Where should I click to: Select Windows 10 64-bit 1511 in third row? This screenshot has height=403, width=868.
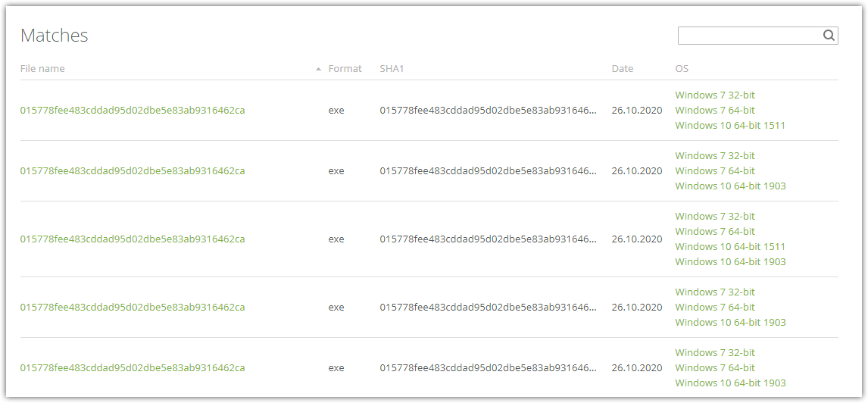[x=730, y=246]
